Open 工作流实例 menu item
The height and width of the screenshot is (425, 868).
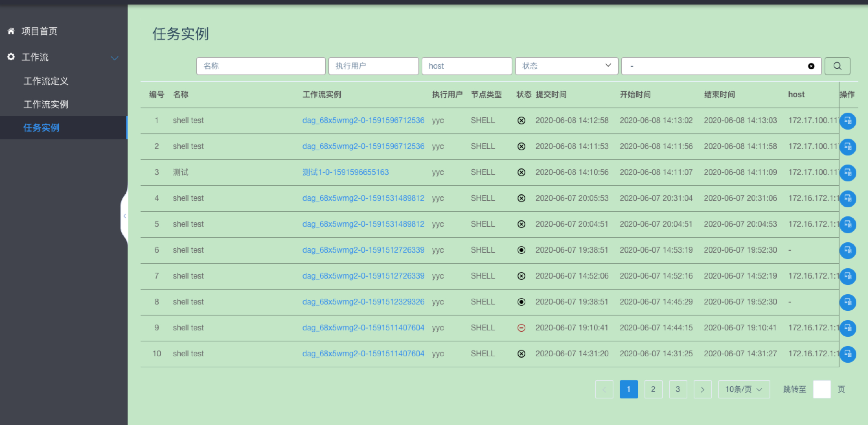[x=46, y=105]
